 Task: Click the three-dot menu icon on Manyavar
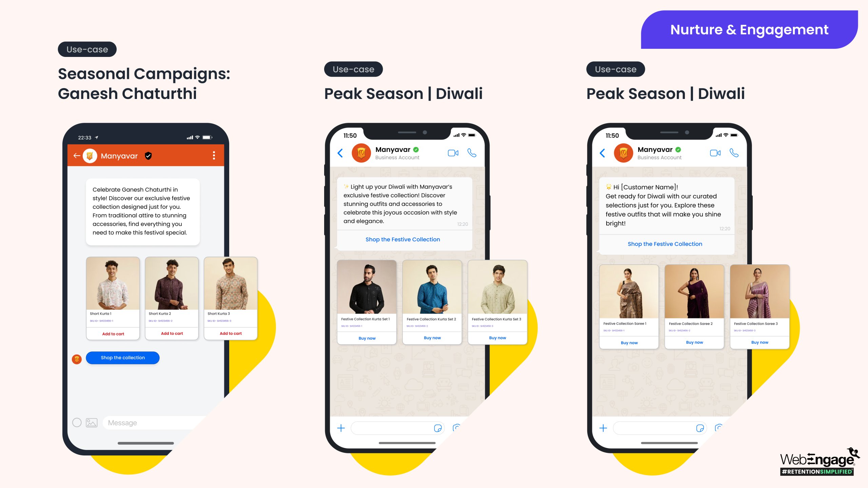(214, 156)
